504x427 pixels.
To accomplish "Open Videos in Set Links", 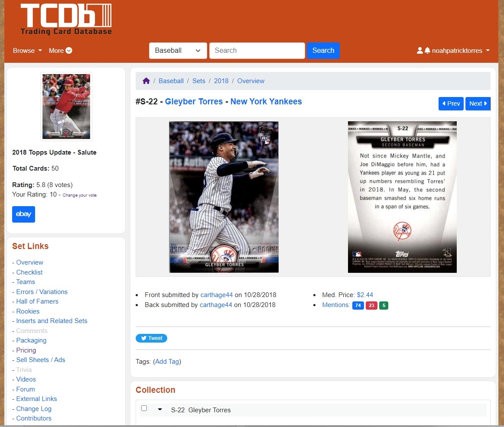I will (26, 379).
